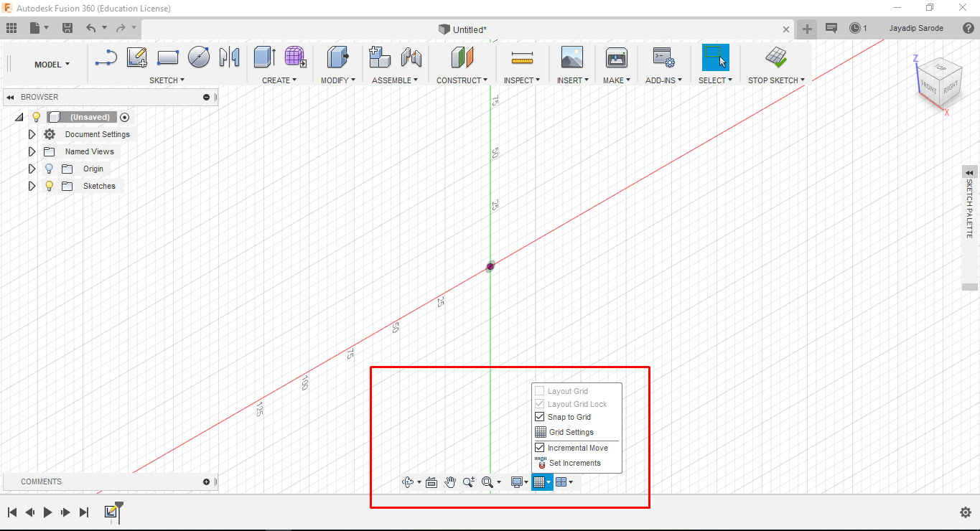Select the Pan hand tool

point(450,482)
